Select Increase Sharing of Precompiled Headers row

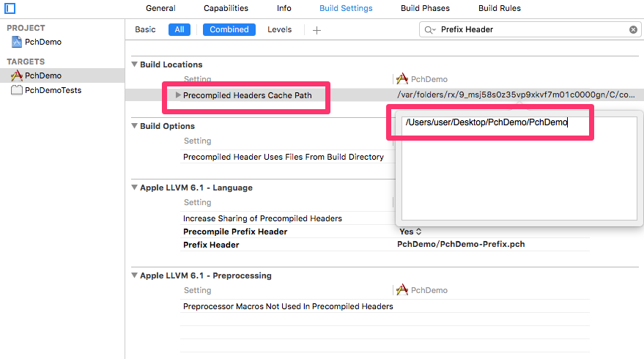262,218
